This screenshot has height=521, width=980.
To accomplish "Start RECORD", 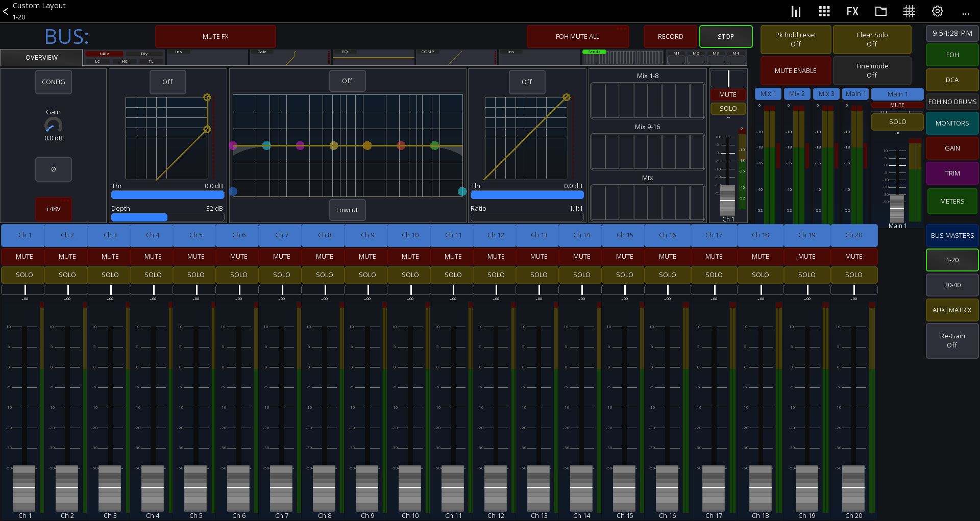I will click(x=670, y=36).
